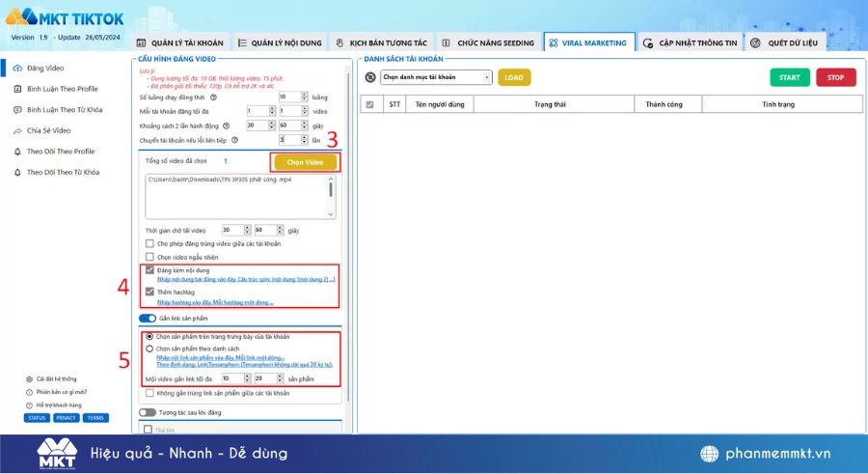Image resolution: width=868 pixels, height=474 pixels.
Task: Click the icon on Quét Dữ Liệu tab
Action: (755, 42)
